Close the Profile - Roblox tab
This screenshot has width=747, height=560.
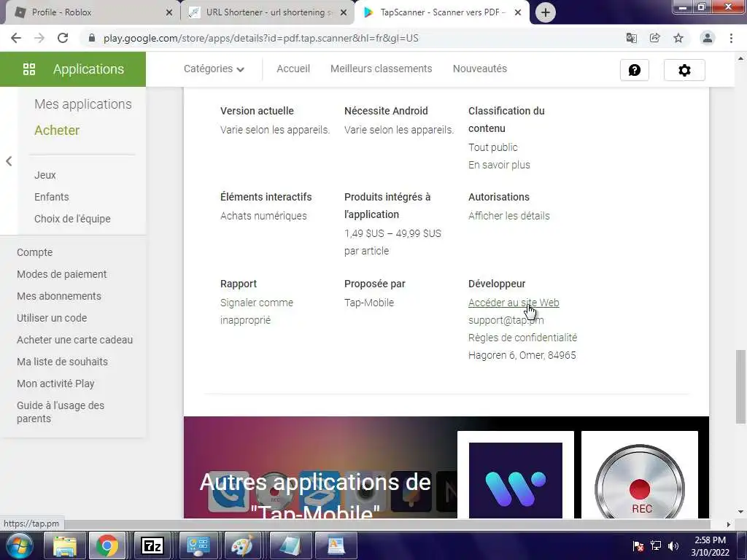pos(169,12)
